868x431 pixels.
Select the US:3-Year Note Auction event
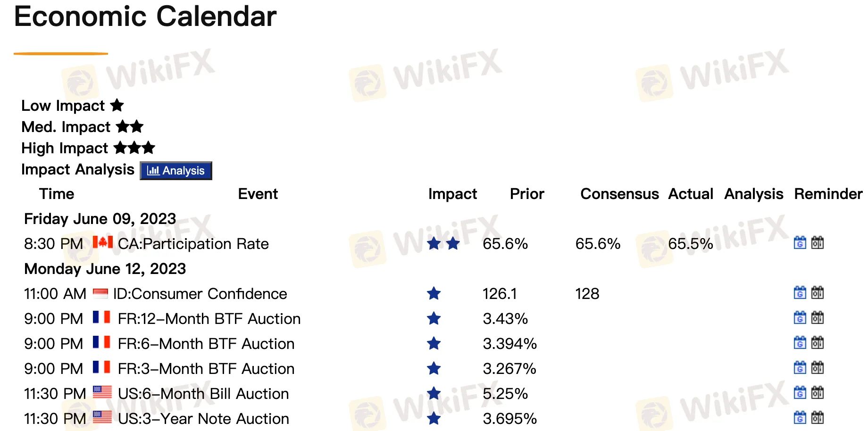point(203,419)
